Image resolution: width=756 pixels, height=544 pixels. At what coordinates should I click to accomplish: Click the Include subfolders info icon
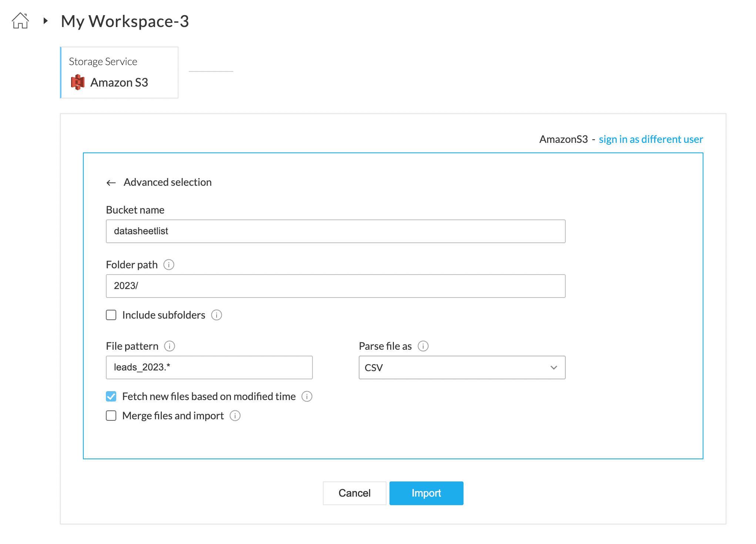coord(217,315)
